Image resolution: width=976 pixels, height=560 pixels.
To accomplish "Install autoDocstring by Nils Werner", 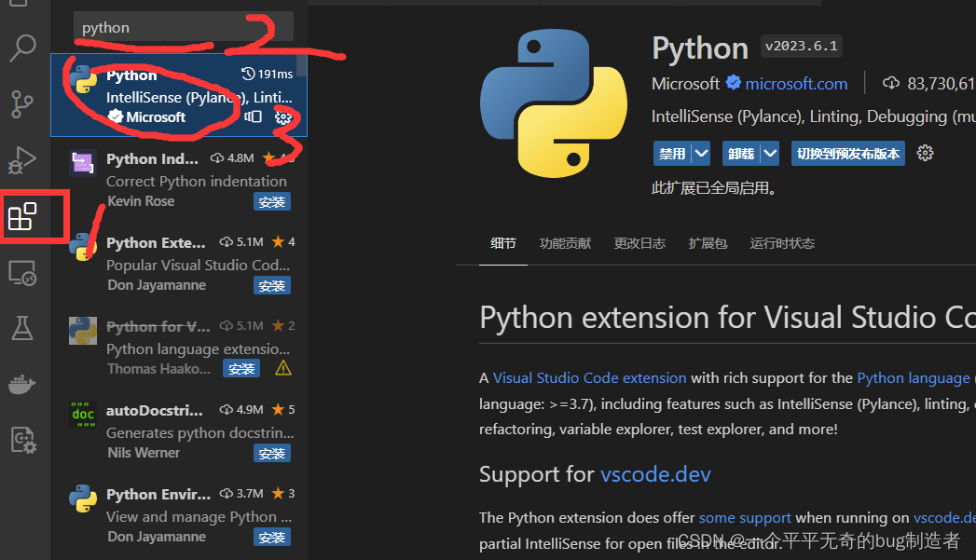I will coord(272,454).
